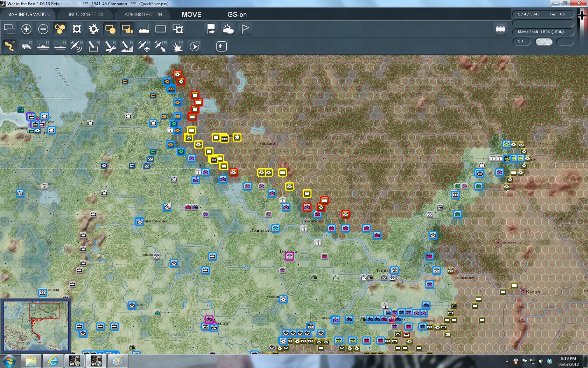Select the pink-bordered unit at Ivanovo
This screenshot has height=368, width=588.
click(289, 257)
